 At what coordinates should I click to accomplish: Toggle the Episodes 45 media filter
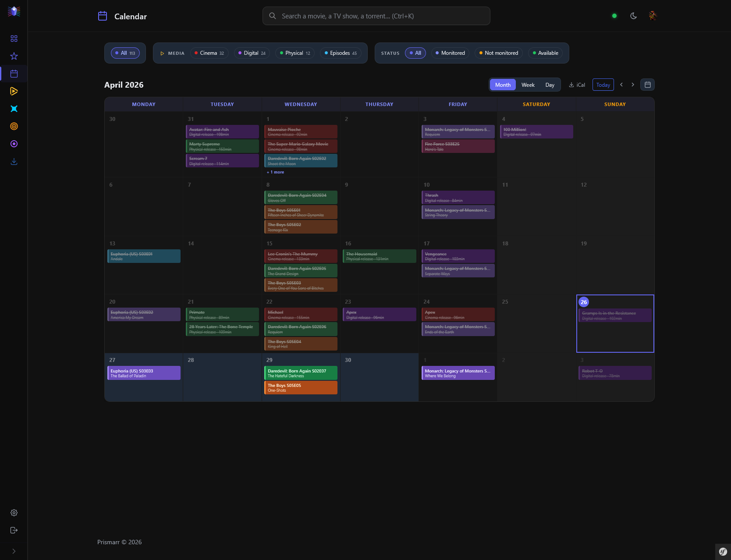coord(341,53)
